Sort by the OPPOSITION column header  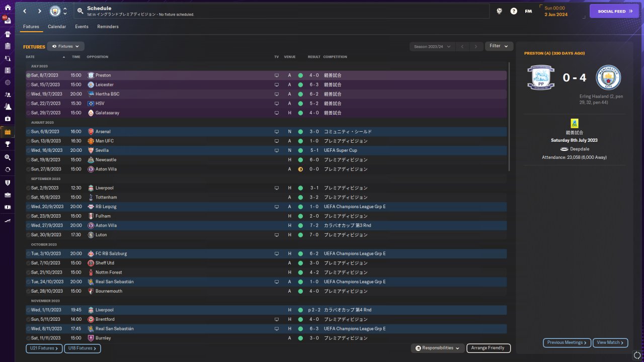click(98, 57)
